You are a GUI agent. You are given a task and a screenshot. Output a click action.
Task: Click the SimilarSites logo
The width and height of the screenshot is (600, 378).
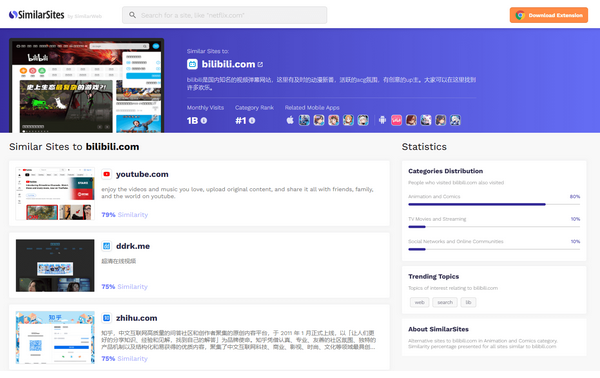pos(37,15)
